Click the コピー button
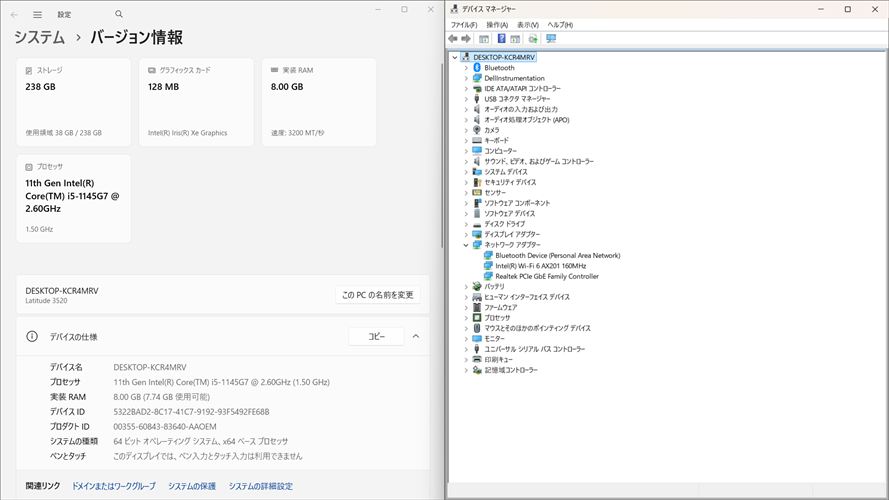 point(376,337)
